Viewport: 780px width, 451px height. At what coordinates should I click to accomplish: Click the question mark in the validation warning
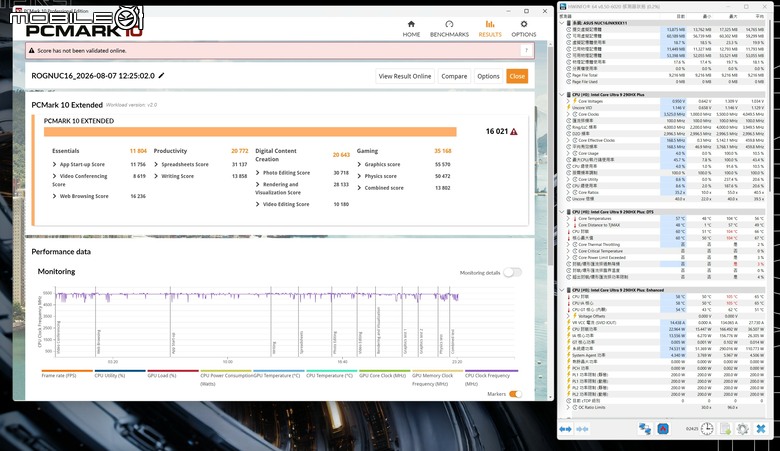click(x=526, y=50)
